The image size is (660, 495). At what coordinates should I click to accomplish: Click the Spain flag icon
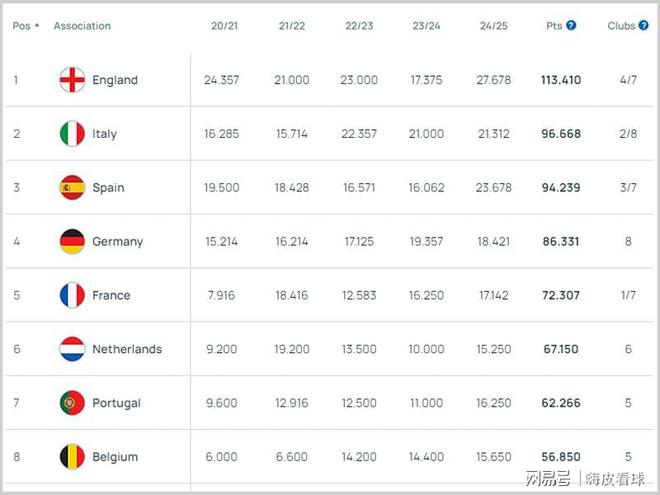72,188
